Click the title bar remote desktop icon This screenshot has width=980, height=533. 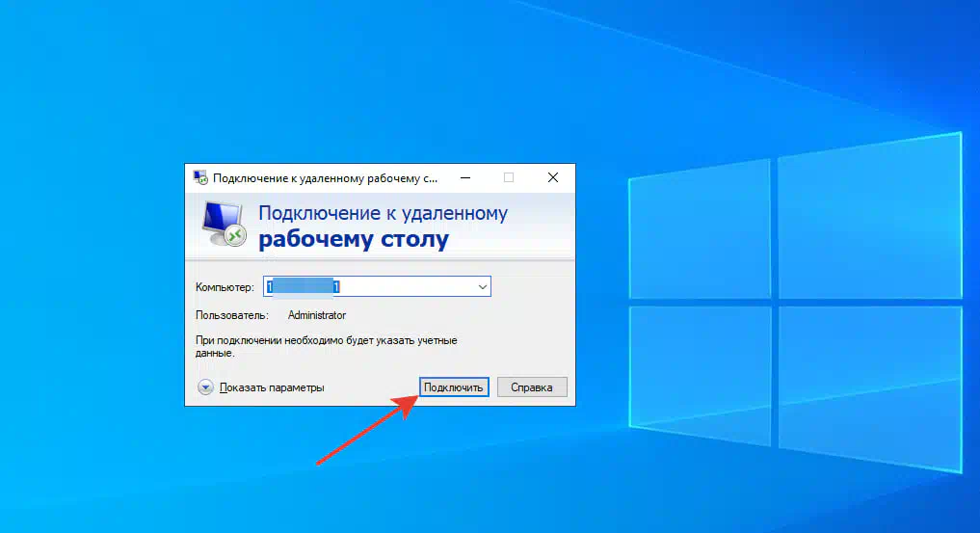pos(200,178)
